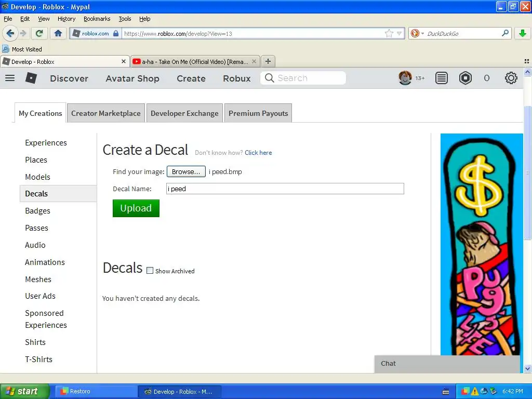532x399 pixels.
Task: Select Places in the sidebar
Action: 36,160
